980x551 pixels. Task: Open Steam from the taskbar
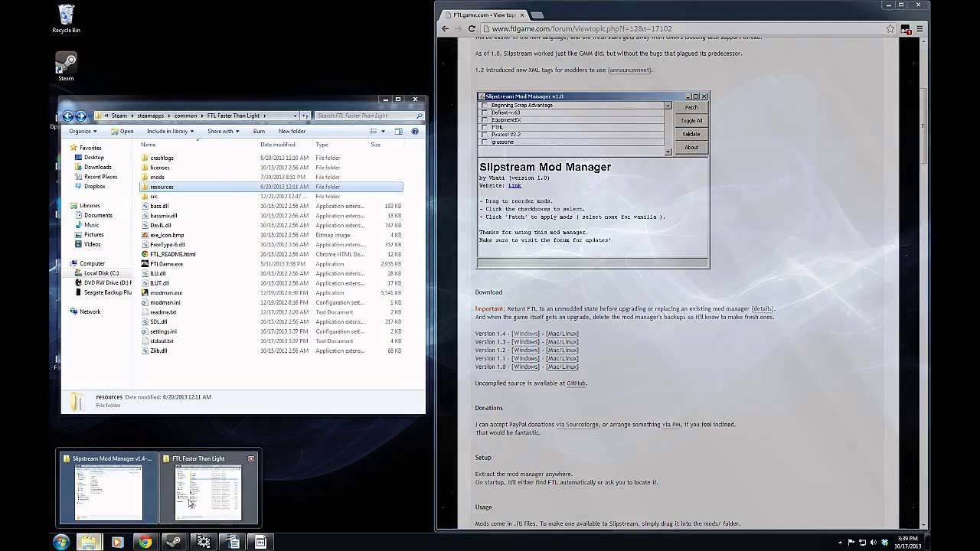[174, 542]
